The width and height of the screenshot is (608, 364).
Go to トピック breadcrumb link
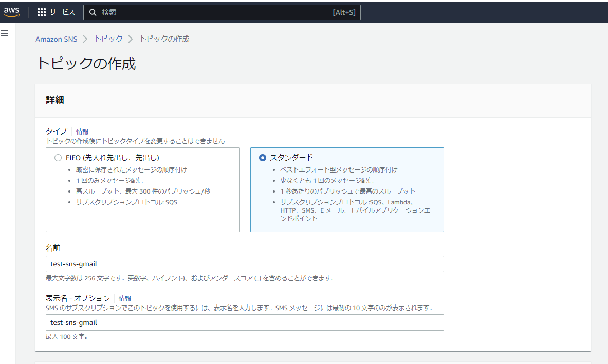[x=108, y=39]
